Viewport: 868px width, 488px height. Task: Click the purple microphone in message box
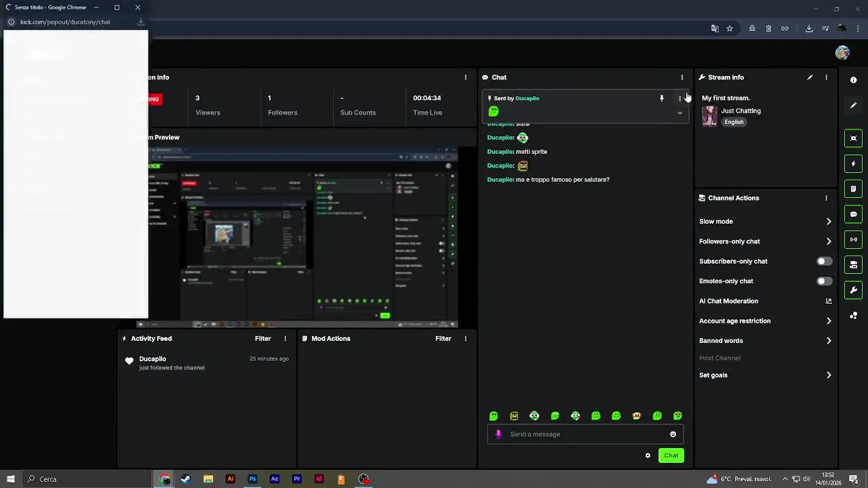(x=498, y=434)
